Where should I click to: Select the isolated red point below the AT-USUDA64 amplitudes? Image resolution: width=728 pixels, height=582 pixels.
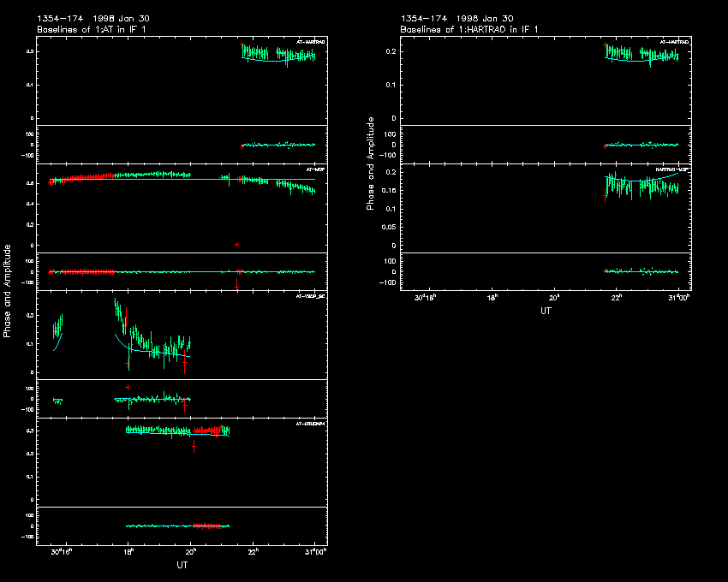[x=194, y=447]
